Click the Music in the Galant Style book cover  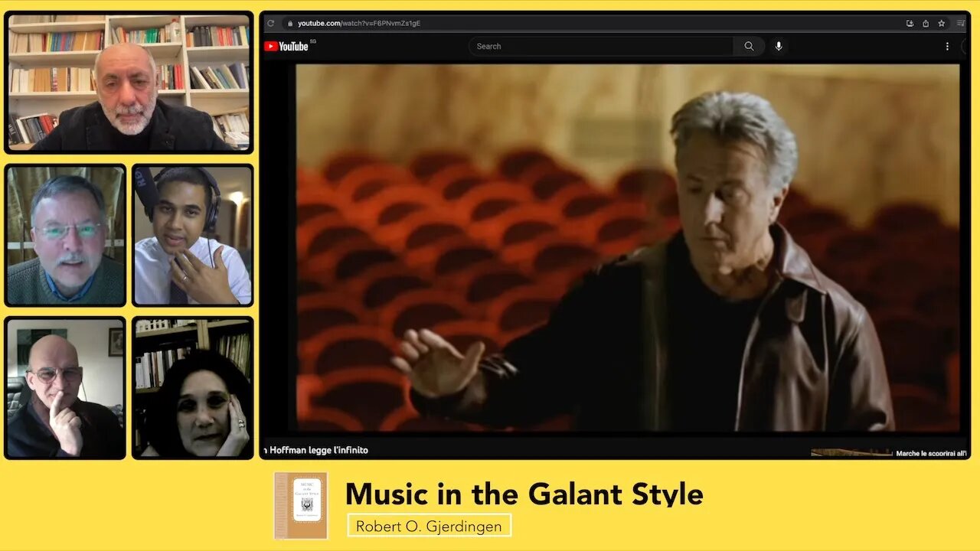pyautogui.click(x=301, y=505)
